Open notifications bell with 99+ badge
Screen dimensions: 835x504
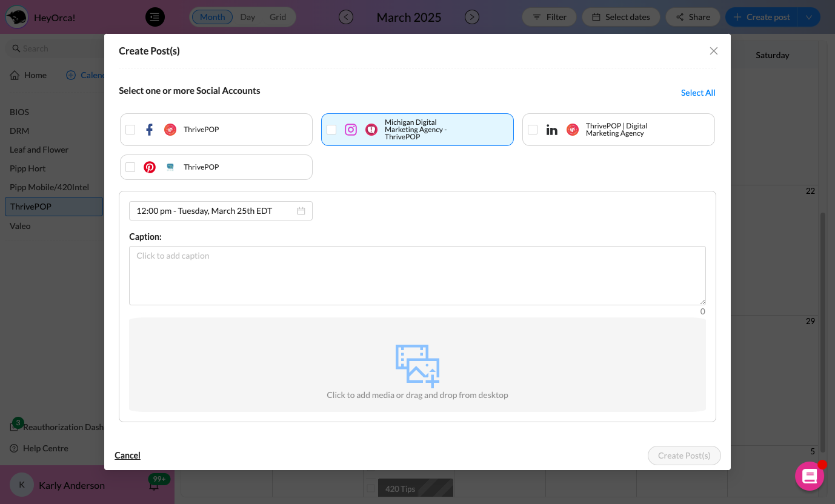154,485
